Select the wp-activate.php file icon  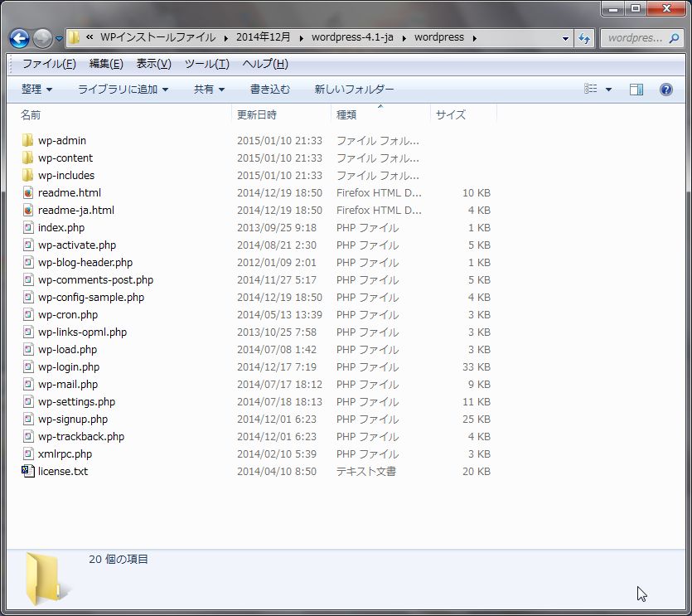tap(28, 245)
